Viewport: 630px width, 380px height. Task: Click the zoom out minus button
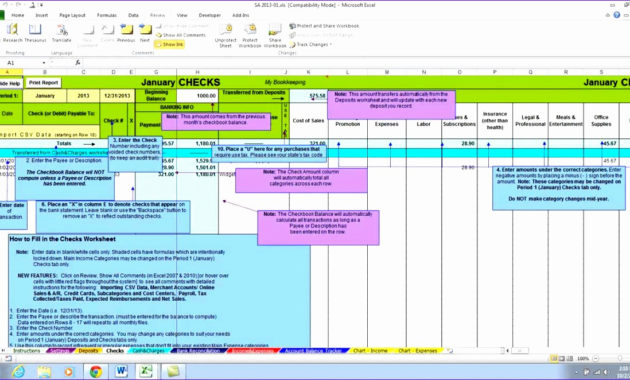point(596,358)
